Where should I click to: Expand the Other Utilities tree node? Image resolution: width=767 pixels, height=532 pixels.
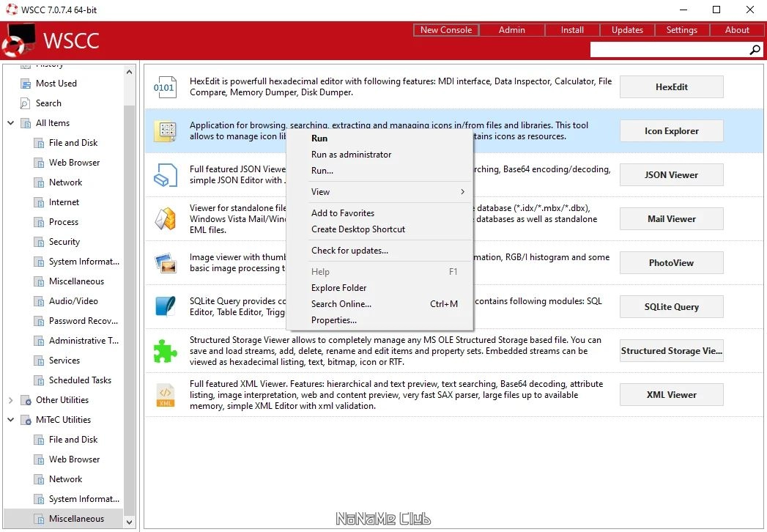(11, 400)
